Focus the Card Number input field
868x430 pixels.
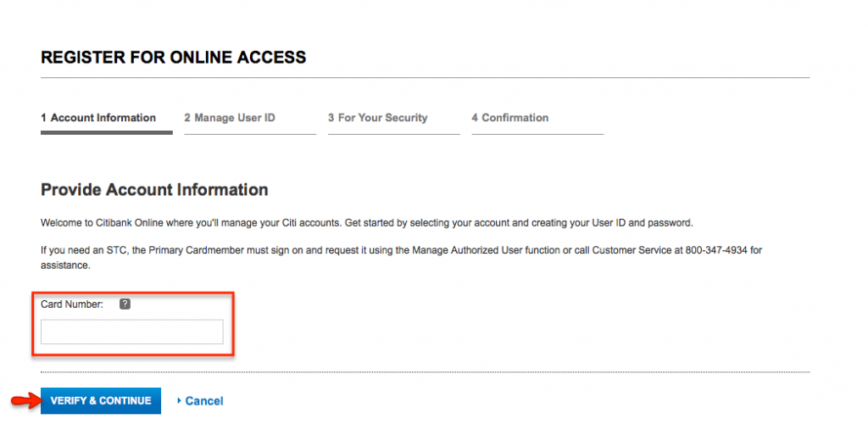132,332
